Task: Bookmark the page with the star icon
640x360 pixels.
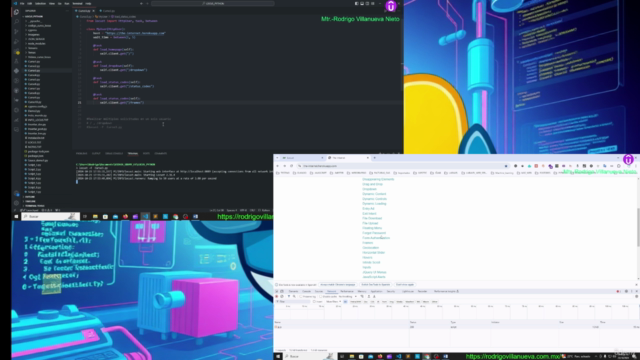Action: click(506, 166)
